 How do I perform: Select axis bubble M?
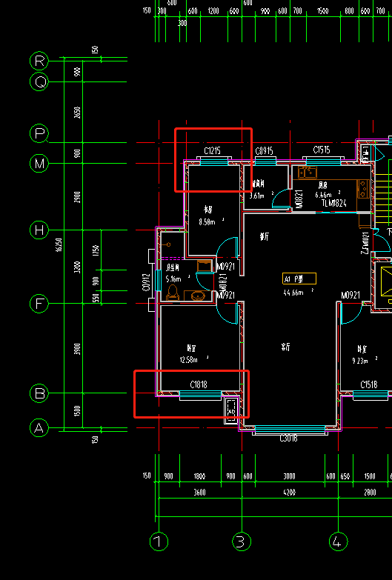[x=39, y=164]
